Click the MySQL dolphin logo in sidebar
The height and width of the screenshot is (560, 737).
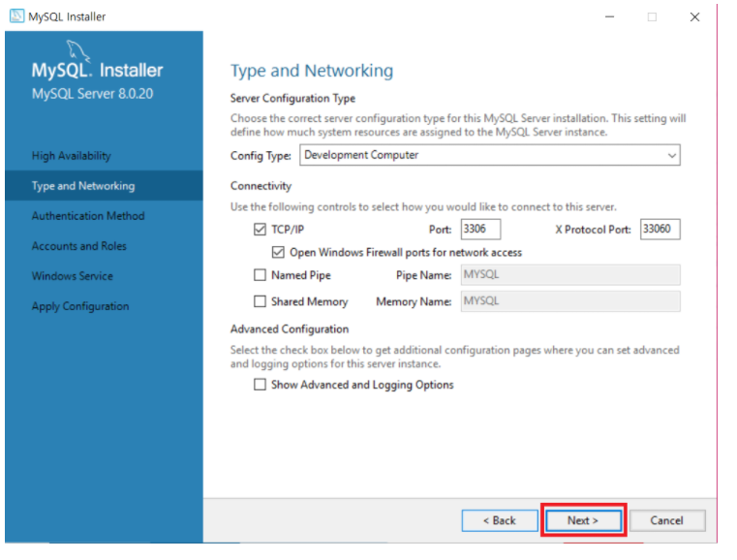point(77,50)
